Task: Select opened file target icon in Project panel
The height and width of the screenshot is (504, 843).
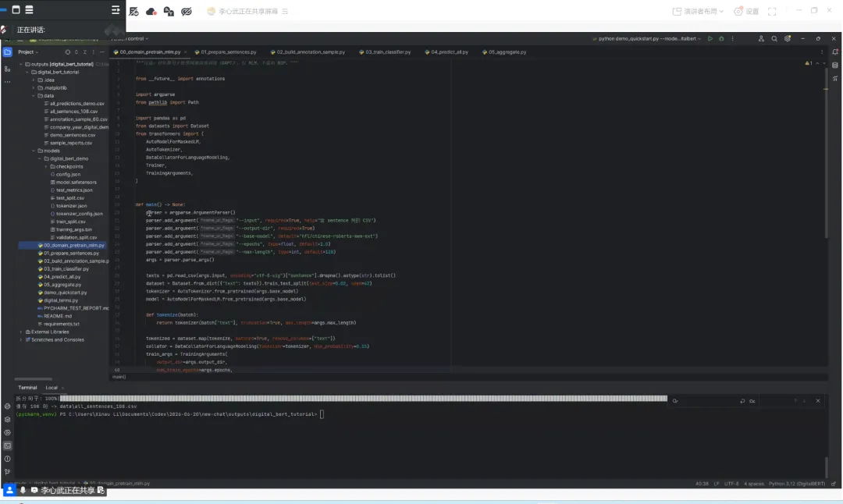Action: (x=68, y=52)
